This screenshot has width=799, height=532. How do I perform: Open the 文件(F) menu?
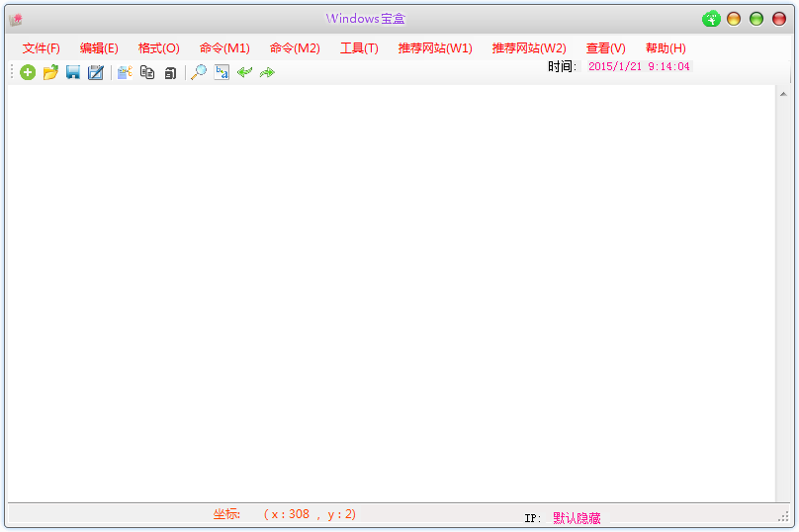42,48
